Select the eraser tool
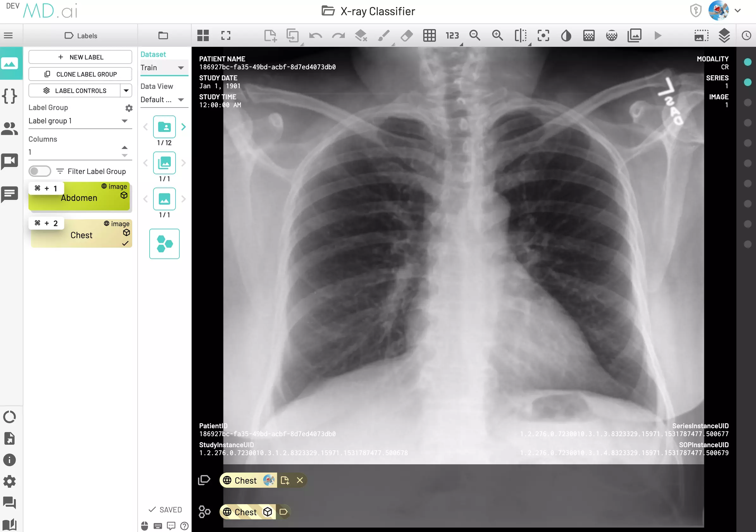The width and height of the screenshot is (756, 532). [406, 35]
